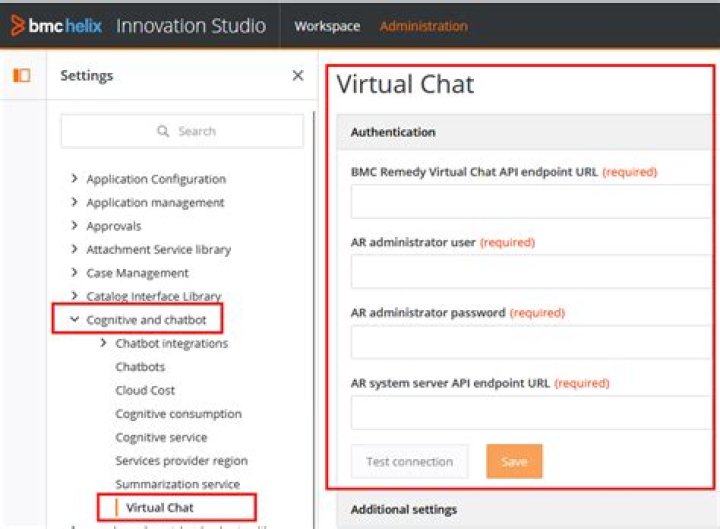Viewport: 720px width, 529px height.
Task: Open the Administration tab
Action: click(x=423, y=26)
